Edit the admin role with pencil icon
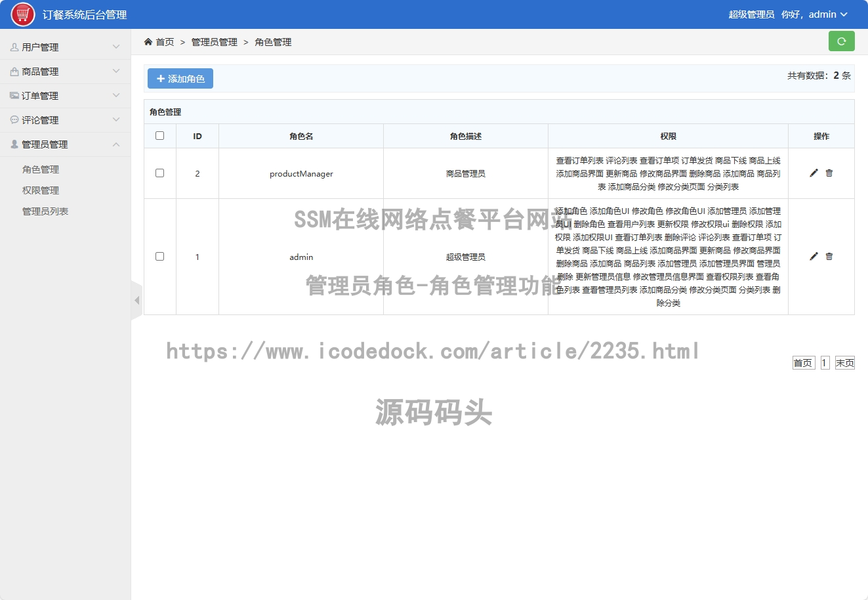 click(x=814, y=256)
